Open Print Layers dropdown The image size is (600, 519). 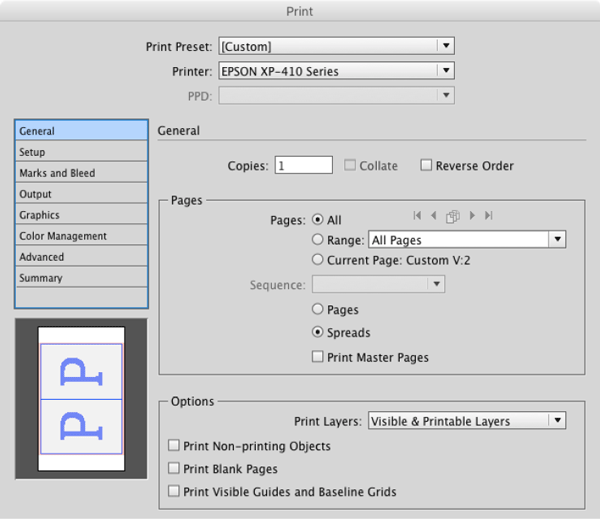[x=467, y=421]
